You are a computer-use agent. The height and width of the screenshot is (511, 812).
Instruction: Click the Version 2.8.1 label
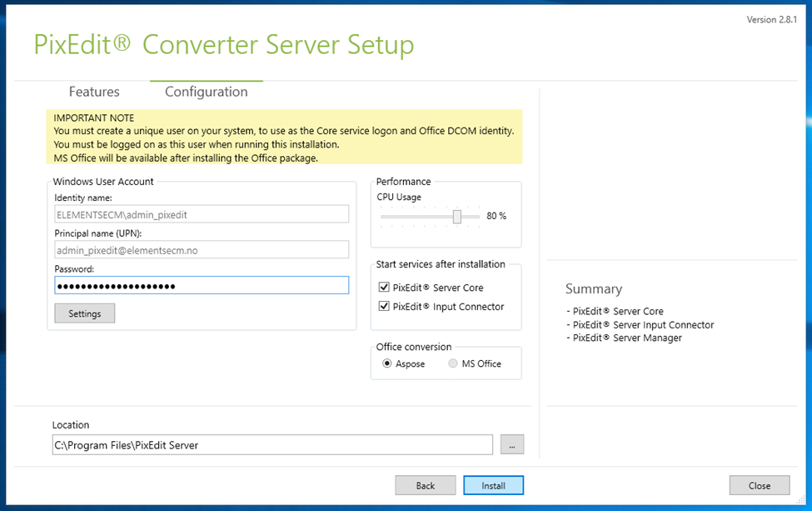[x=771, y=20]
